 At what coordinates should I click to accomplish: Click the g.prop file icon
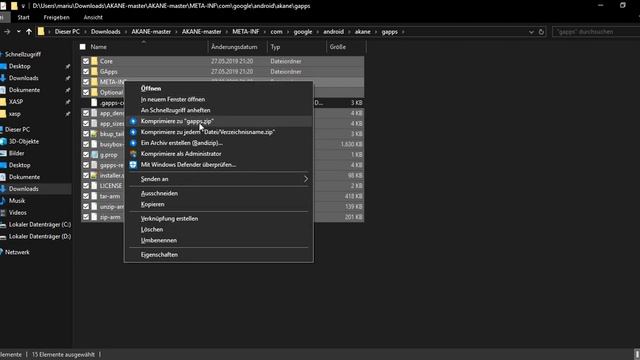94,155
